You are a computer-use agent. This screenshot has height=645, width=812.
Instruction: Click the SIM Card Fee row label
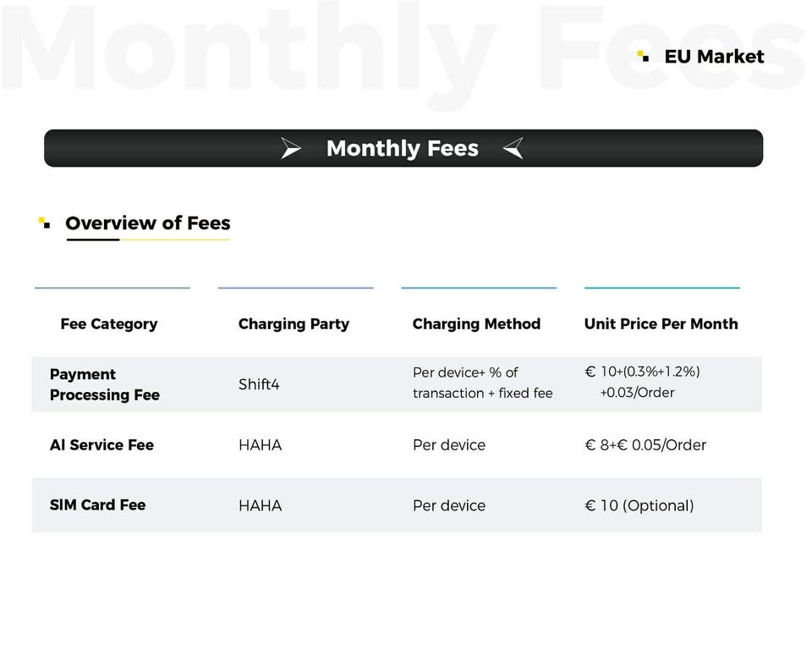(x=97, y=505)
